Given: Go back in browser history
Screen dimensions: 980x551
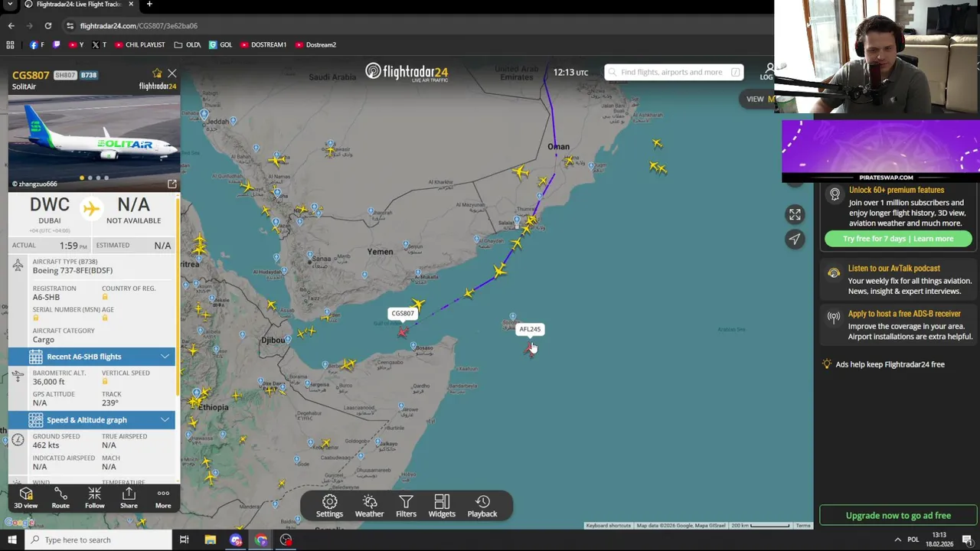Looking at the screenshot, I should (x=11, y=25).
